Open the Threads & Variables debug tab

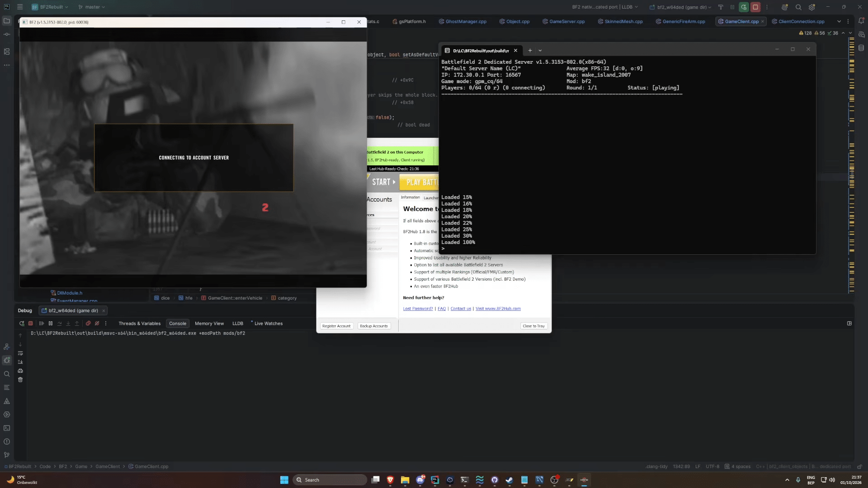point(139,324)
